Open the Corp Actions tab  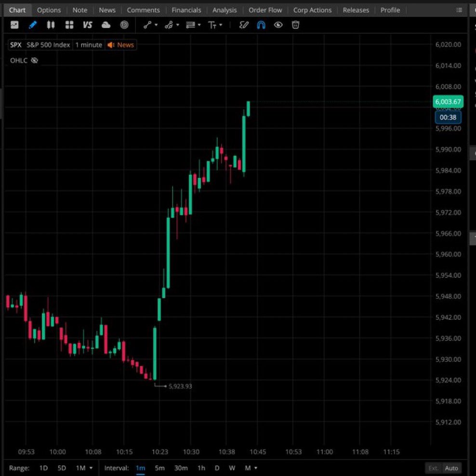pos(312,10)
